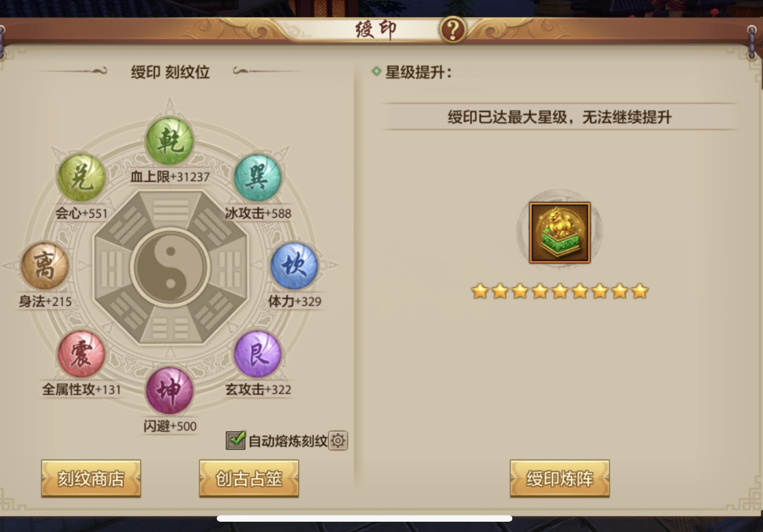This screenshot has height=532, width=763.
Task: Click the first gold star rating
Action: pos(480,291)
